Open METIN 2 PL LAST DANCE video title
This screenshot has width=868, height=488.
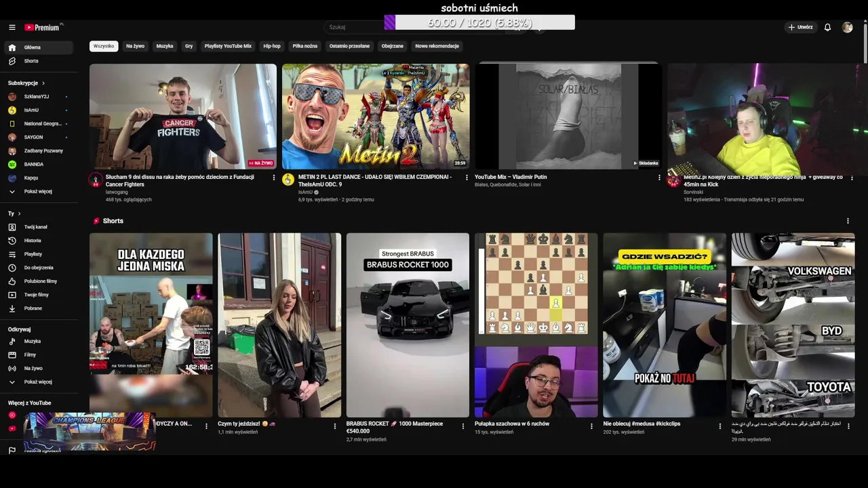375,180
